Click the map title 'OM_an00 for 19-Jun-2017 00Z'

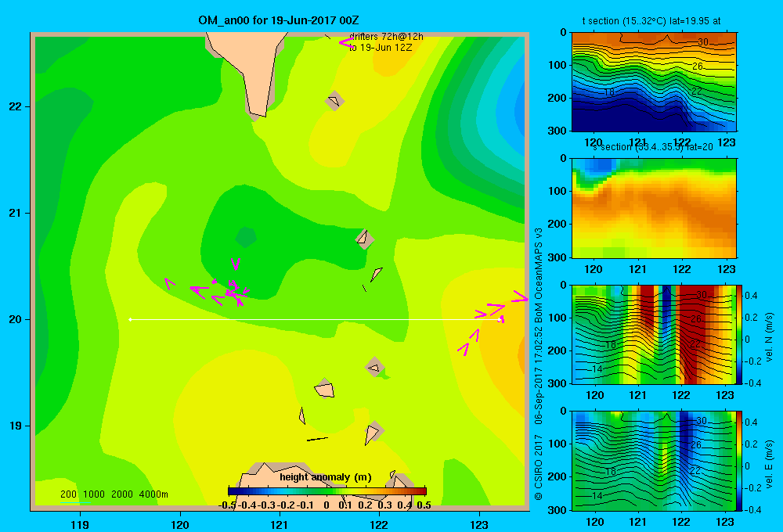(278, 20)
